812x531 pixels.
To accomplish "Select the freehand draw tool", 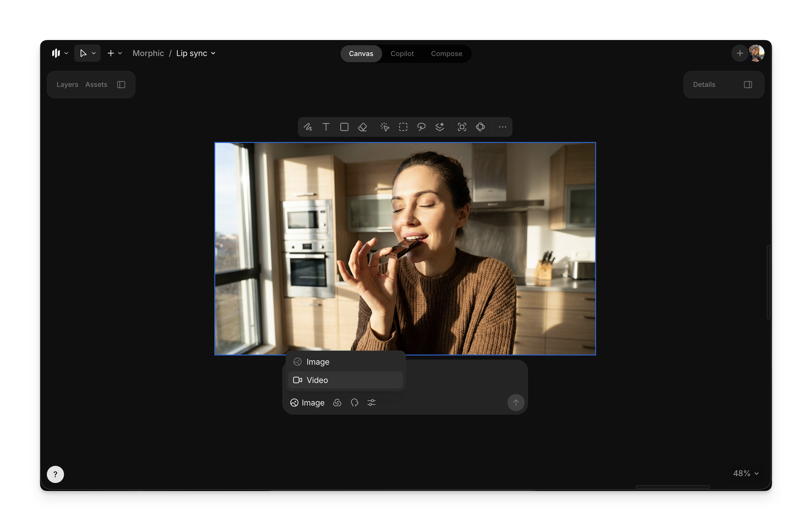I will pyautogui.click(x=308, y=127).
